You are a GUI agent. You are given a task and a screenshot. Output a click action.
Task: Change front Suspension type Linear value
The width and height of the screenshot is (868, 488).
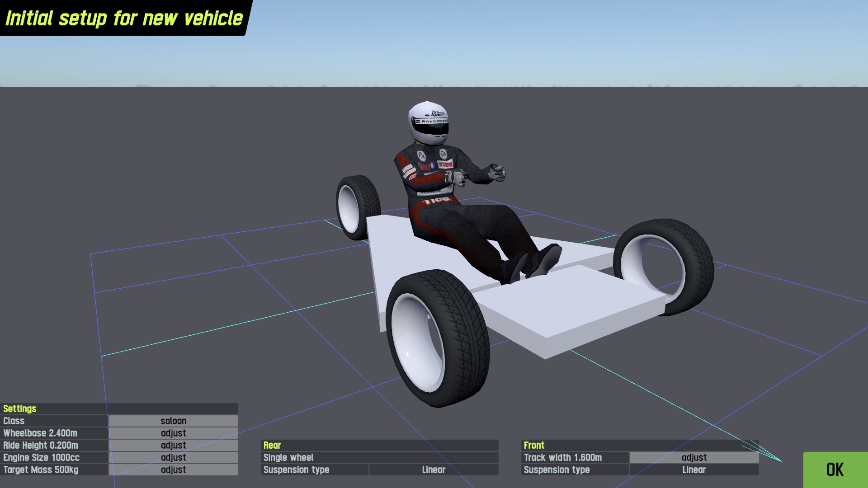pyautogui.click(x=694, y=469)
